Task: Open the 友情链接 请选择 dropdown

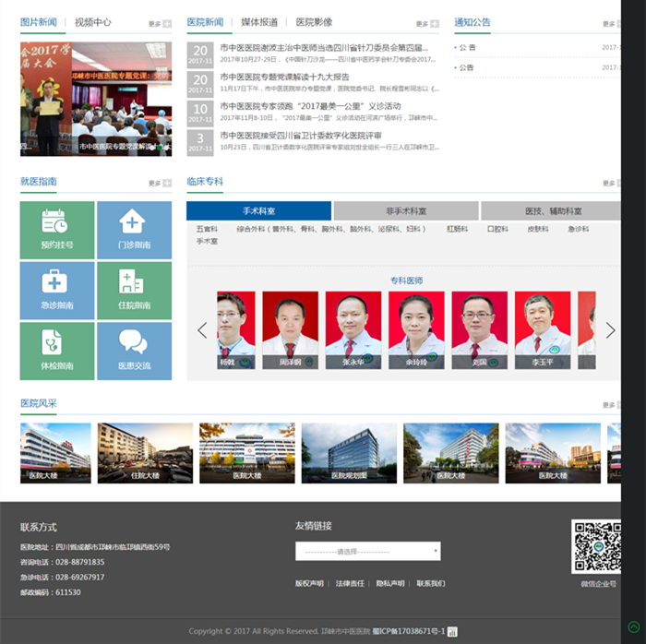Action: [367, 551]
